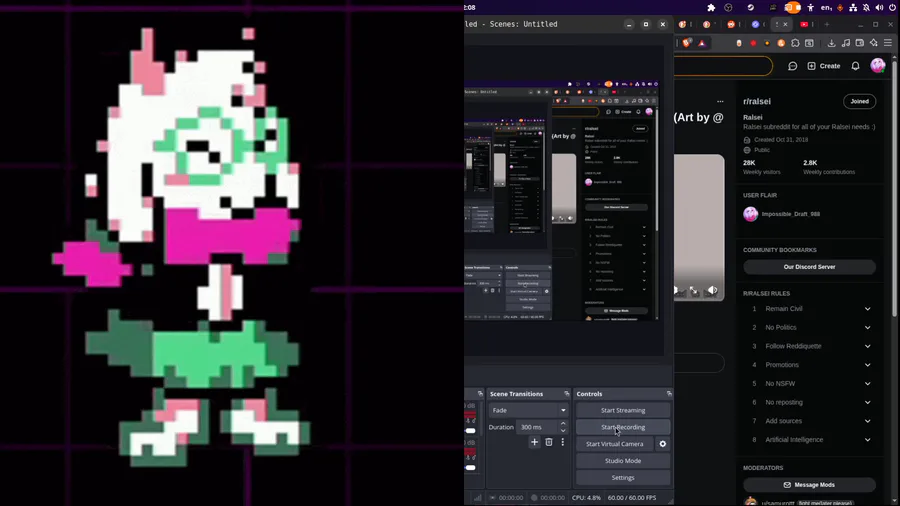The height and width of the screenshot is (506, 900).
Task: Open a new browser tab with the plus button
Action: pos(827,25)
